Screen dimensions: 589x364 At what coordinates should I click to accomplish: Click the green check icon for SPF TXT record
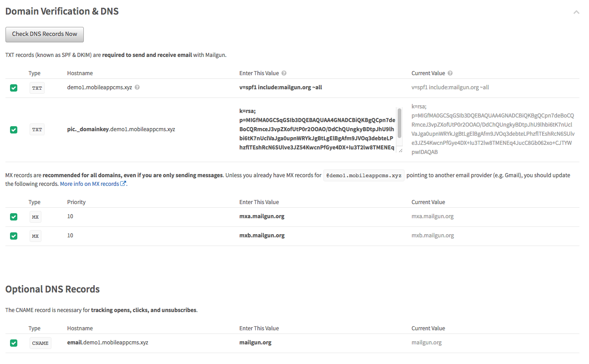point(14,88)
